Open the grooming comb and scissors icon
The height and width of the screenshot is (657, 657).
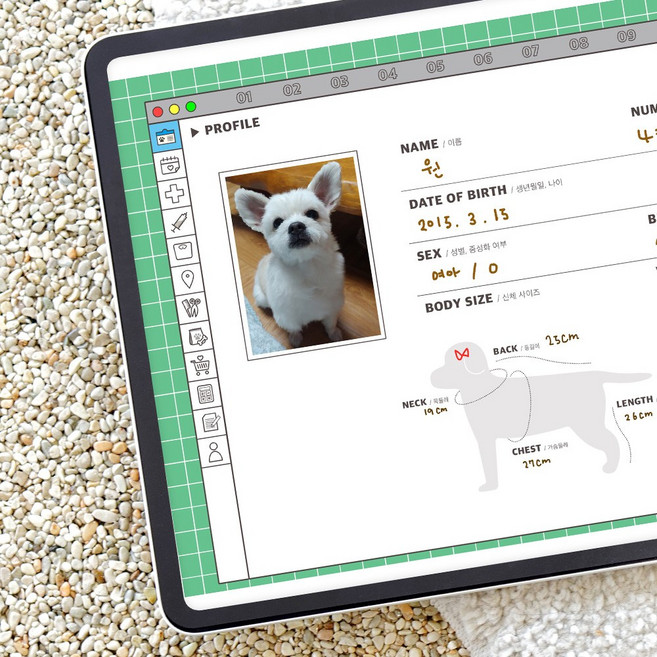[192, 307]
